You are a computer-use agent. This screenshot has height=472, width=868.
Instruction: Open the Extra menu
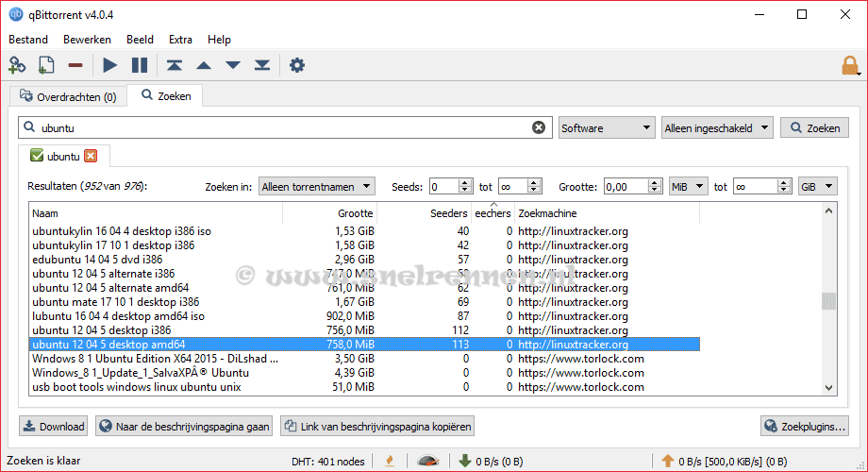[180, 40]
